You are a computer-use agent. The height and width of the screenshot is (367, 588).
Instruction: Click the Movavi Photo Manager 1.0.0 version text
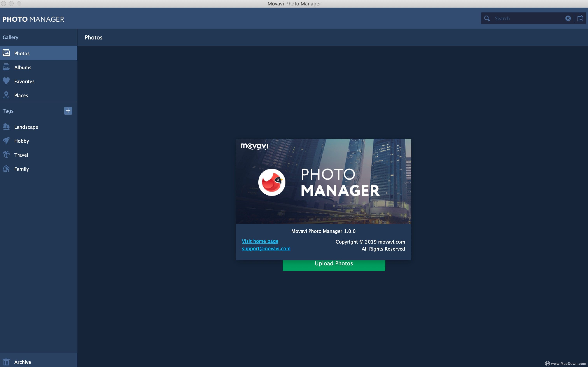tap(323, 231)
